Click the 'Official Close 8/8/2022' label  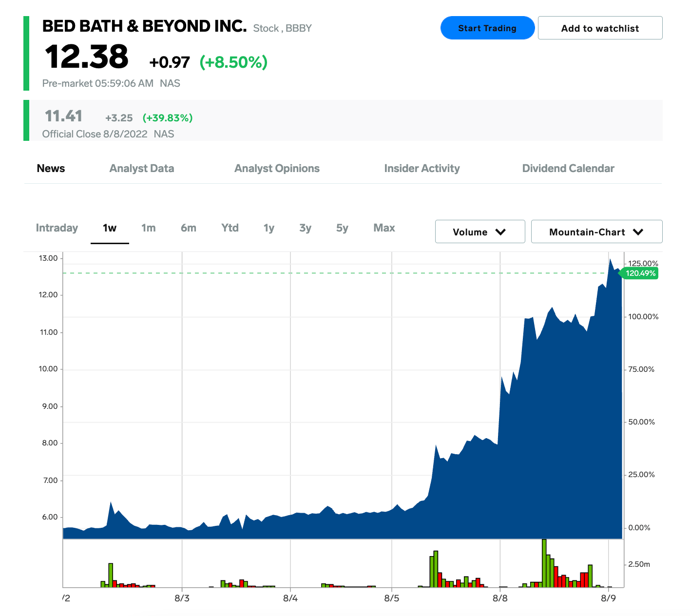tap(95, 134)
